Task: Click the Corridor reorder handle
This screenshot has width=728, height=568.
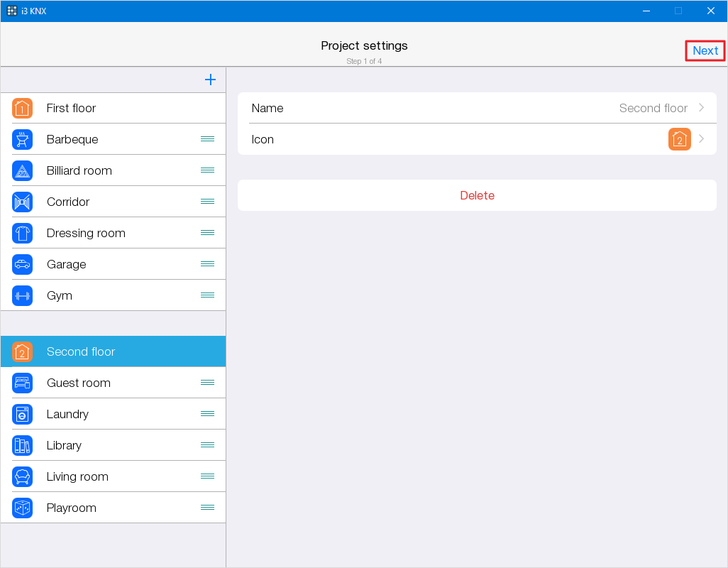Action: (207, 202)
